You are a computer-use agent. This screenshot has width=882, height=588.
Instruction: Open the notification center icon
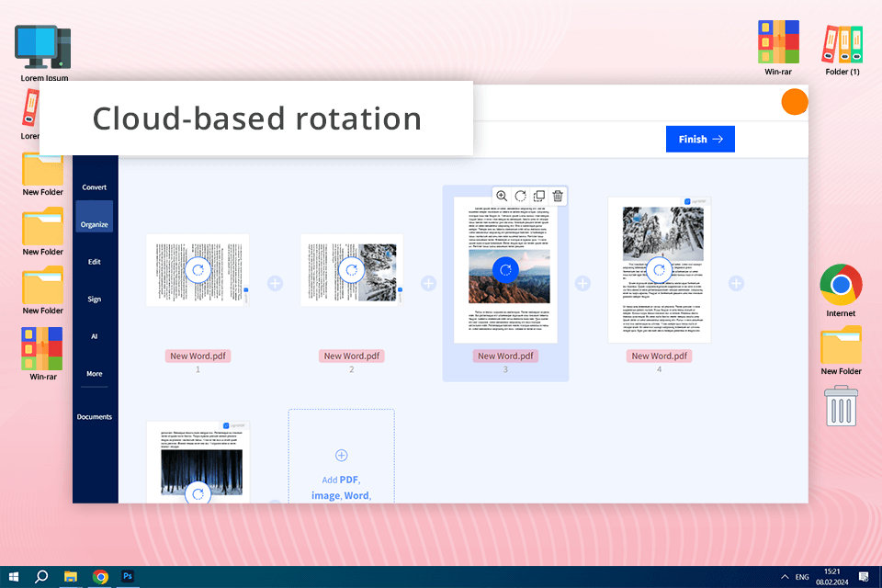[x=864, y=577]
